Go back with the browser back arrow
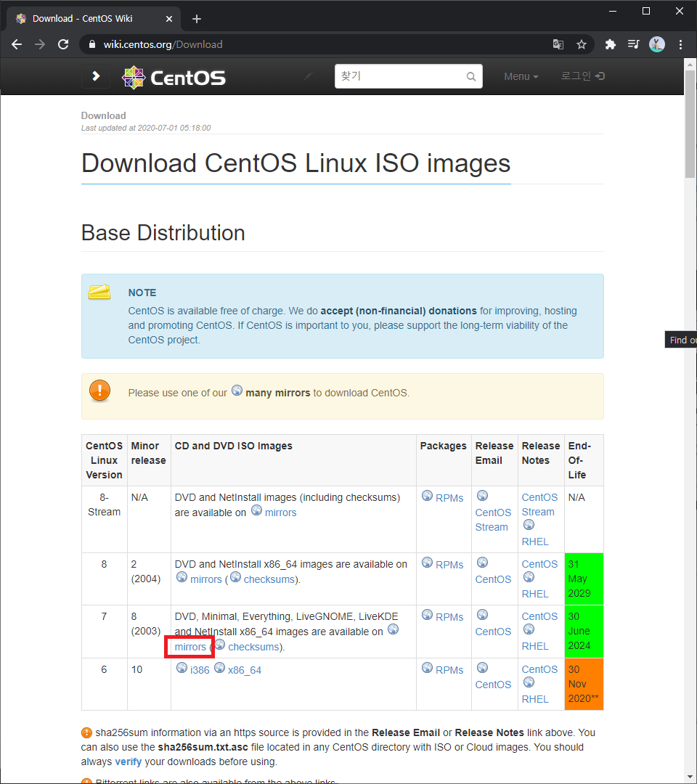This screenshot has width=697, height=784. [x=17, y=44]
